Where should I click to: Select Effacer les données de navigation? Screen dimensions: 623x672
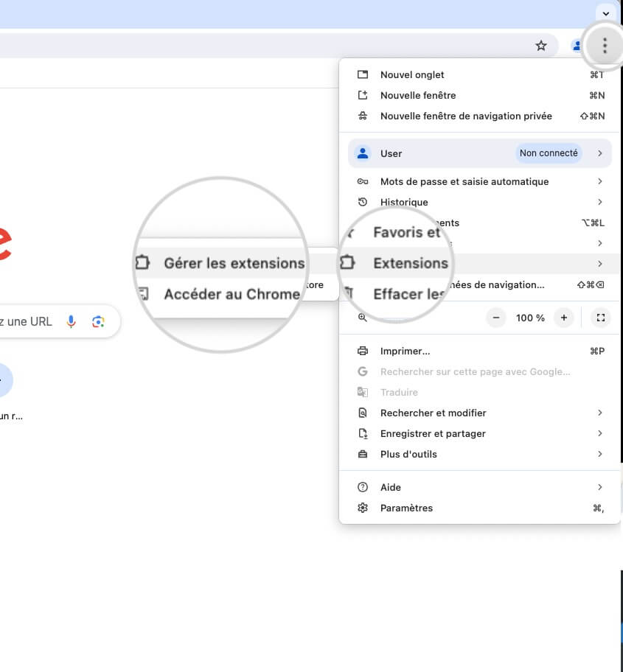480,284
